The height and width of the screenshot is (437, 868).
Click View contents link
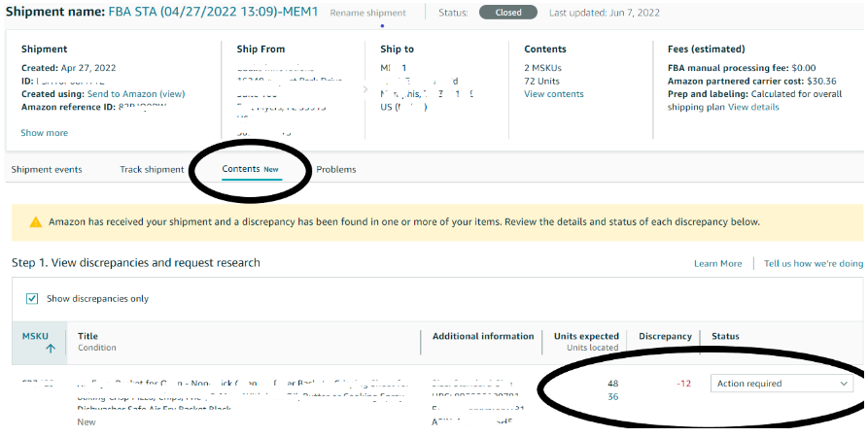tap(554, 94)
